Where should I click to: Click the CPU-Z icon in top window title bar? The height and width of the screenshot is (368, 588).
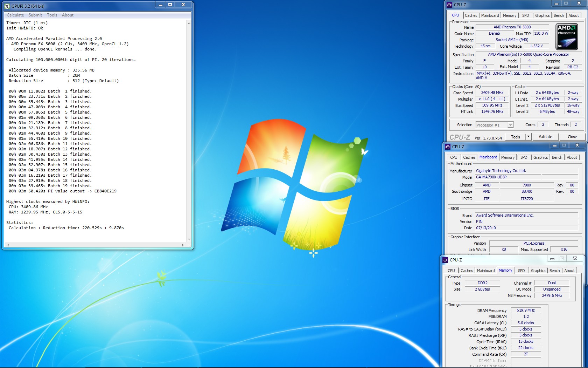point(450,5)
